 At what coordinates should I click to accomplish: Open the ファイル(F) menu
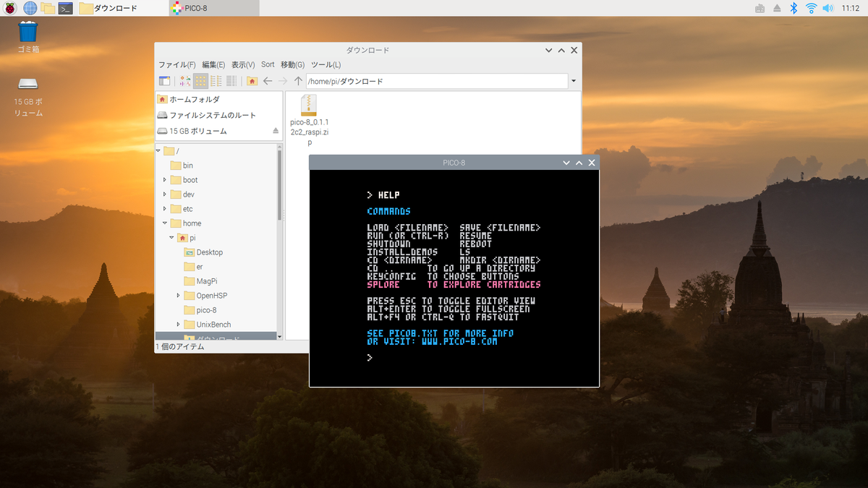coord(177,64)
